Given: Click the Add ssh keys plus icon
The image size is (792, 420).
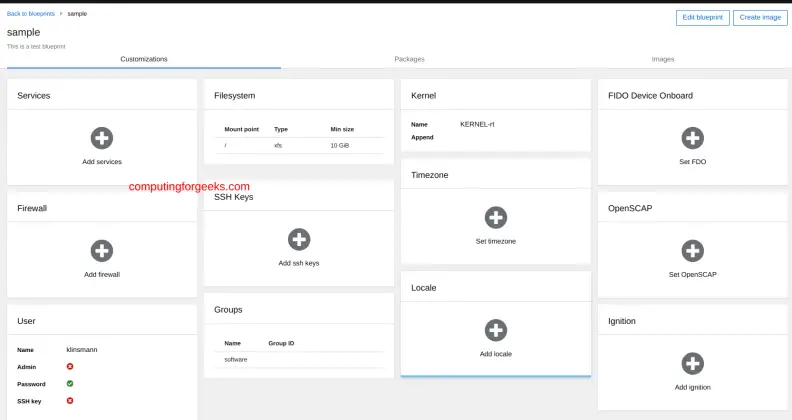Looking at the screenshot, I should tap(298, 239).
